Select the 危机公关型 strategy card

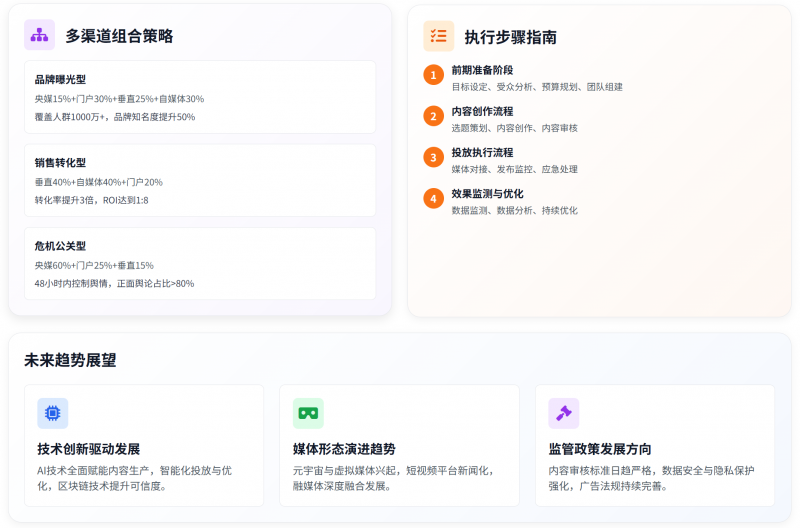(x=200, y=263)
